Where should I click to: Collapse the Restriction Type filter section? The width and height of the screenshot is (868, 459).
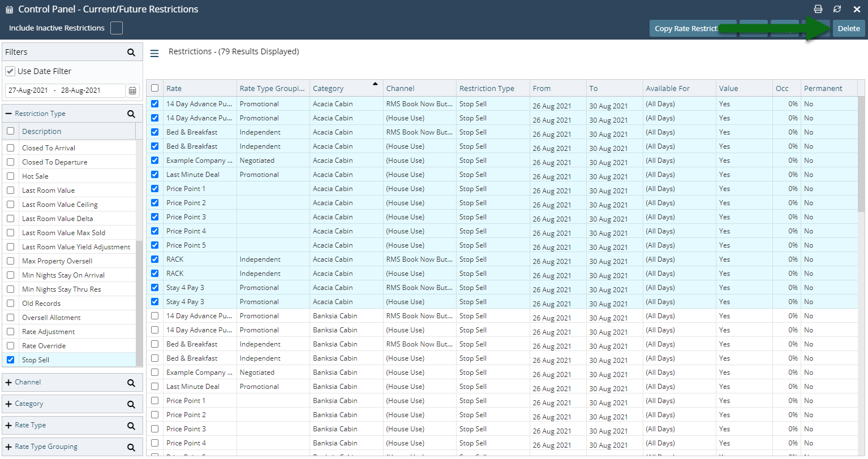tap(8, 114)
